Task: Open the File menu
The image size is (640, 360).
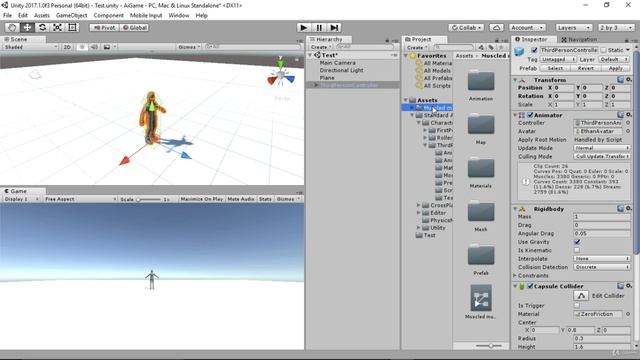Action: 7,16
